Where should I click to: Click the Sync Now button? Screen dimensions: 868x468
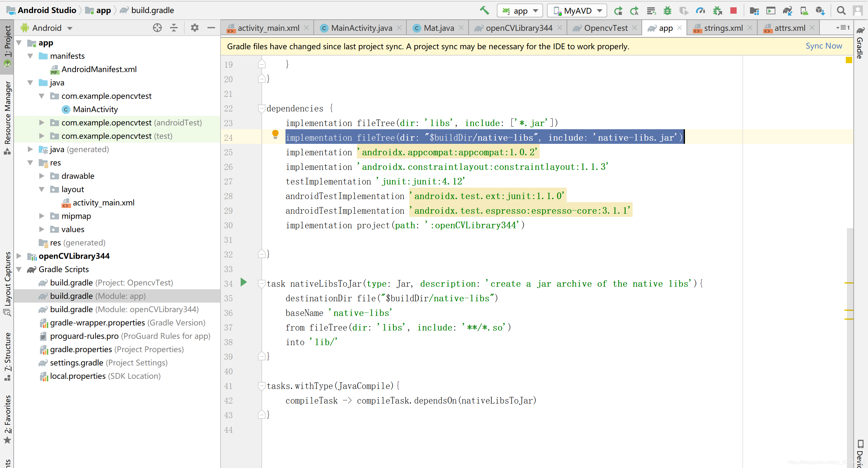point(824,45)
